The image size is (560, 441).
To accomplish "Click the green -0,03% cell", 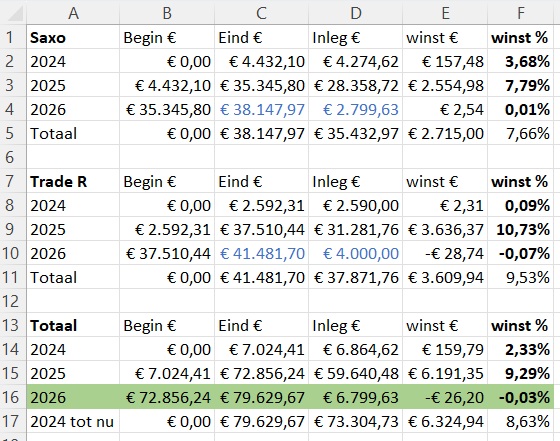I will pos(521,397).
